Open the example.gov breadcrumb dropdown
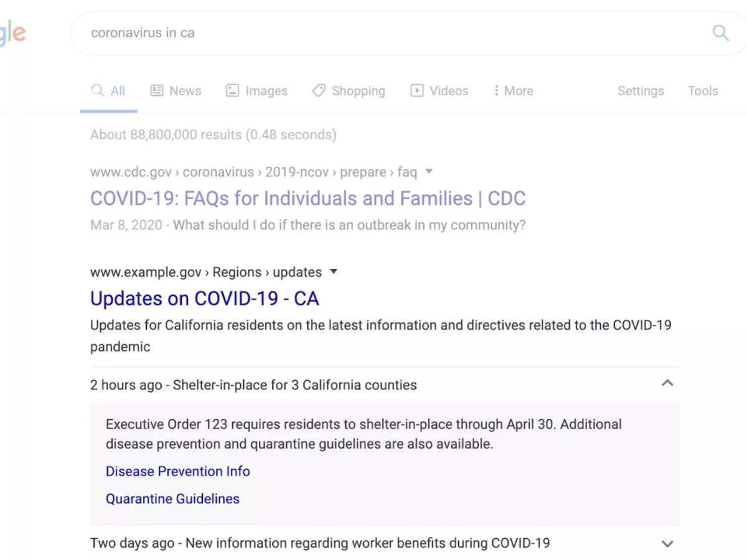This screenshot has height=560, width=747. (334, 272)
